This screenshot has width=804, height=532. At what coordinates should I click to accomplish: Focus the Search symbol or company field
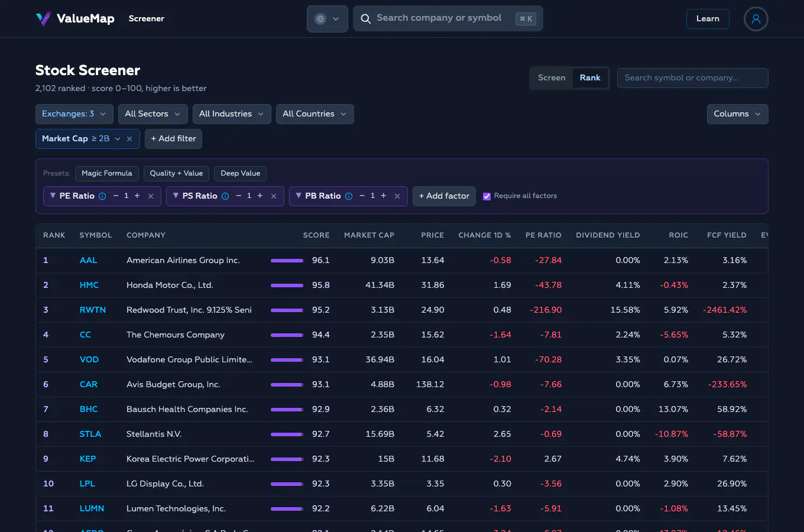[692, 78]
